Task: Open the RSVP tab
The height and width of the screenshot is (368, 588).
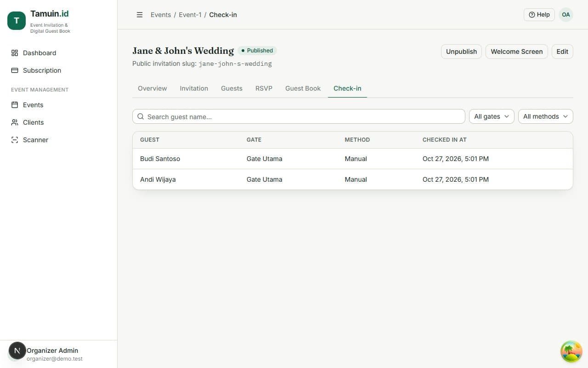Action: coord(264,88)
